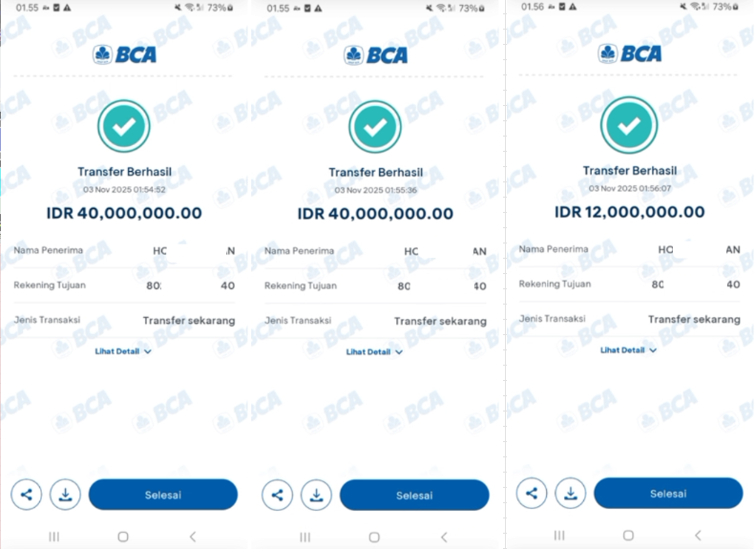The width and height of the screenshot is (756, 549).
Task: Expand Lihat Detail on the 01:54:52 transfer
Action: point(123,351)
